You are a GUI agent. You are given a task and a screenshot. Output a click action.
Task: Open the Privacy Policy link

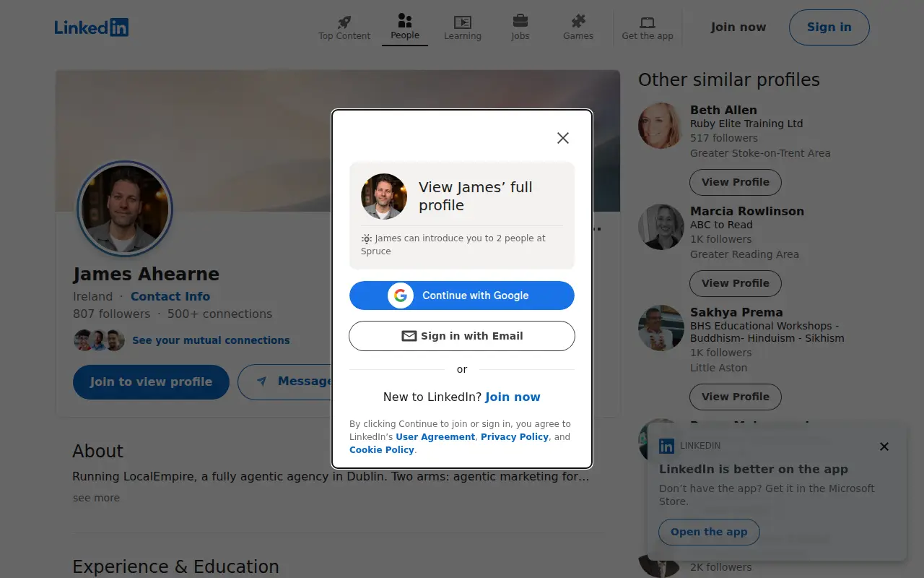(x=515, y=437)
